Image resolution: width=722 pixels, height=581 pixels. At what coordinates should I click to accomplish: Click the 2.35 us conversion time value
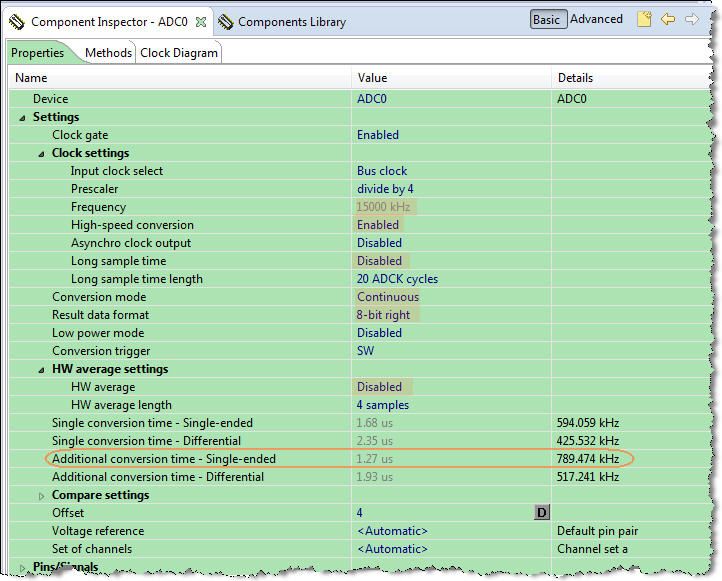pyautogui.click(x=374, y=441)
